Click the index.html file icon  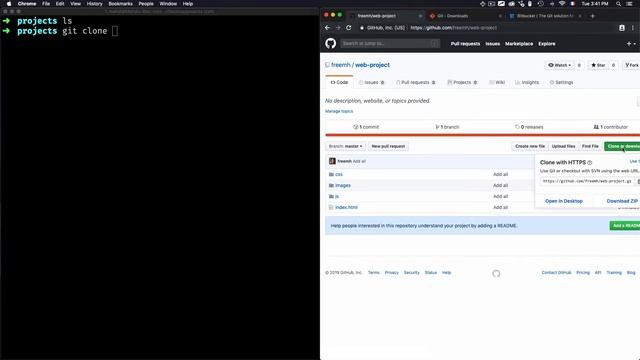(x=331, y=207)
